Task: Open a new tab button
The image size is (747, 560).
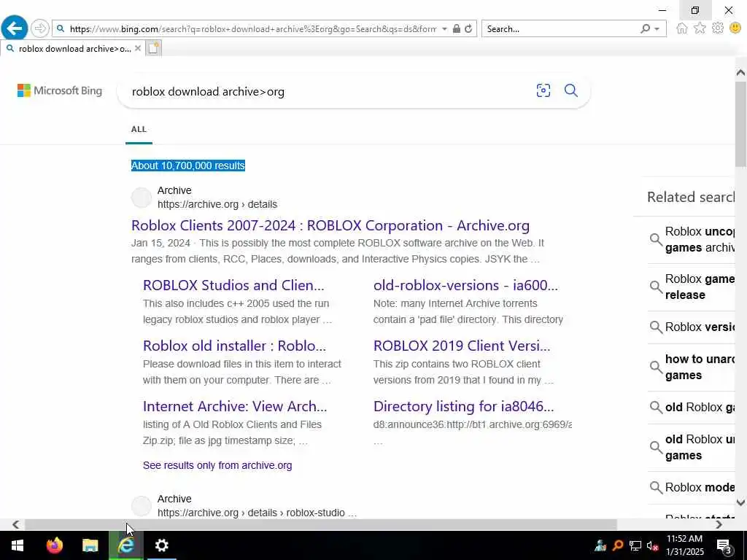Action: (153, 48)
